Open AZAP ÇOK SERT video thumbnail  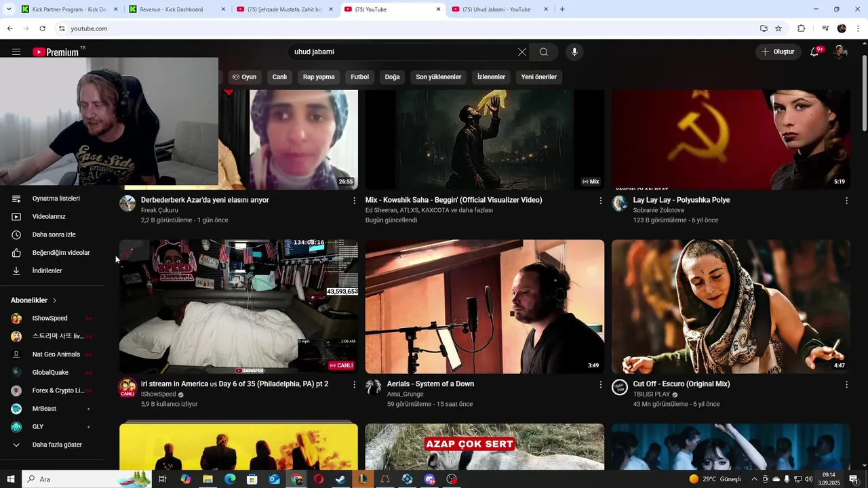pos(485,447)
